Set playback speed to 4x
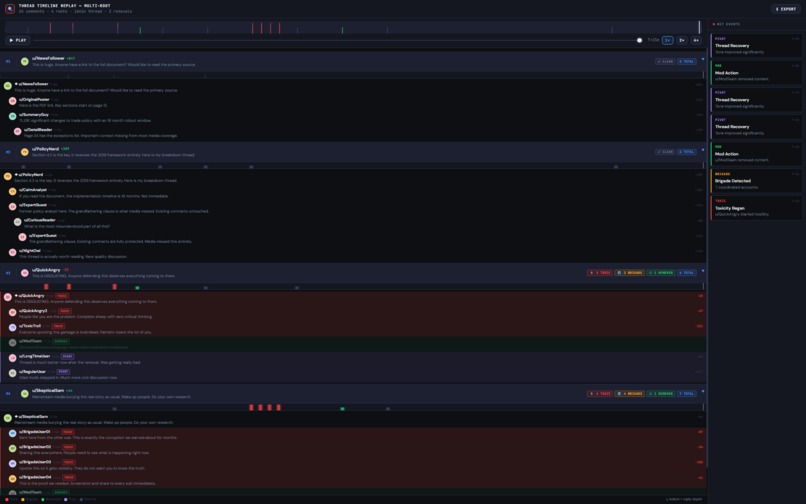The height and width of the screenshot is (504, 806). tap(696, 40)
